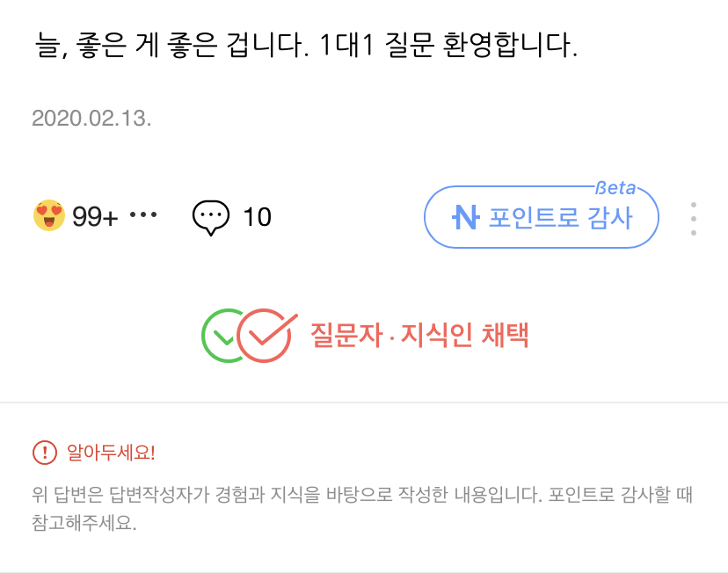Click the red exclamation notice icon
This screenshot has height=573, width=728.
pyautogui.click(x=44, y=453)
